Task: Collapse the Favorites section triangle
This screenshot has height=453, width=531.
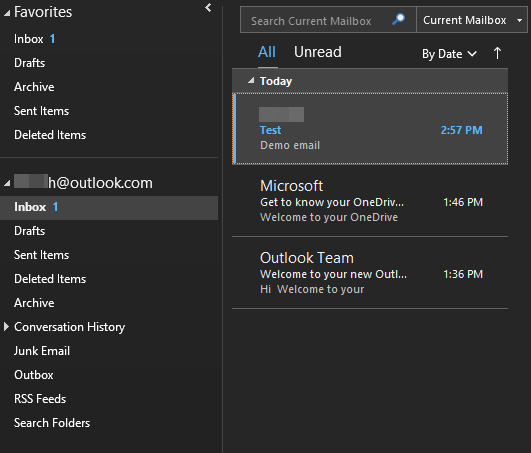Action: 7,13
